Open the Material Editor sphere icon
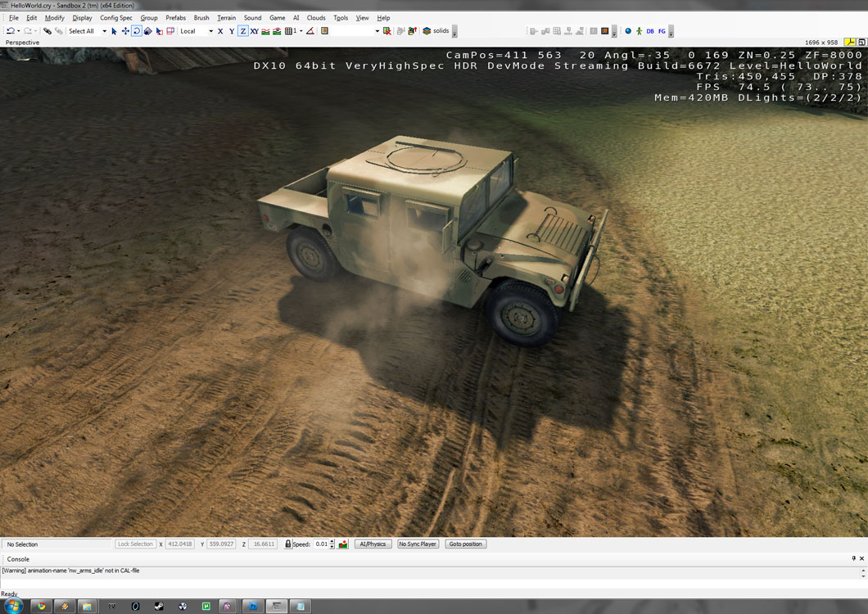 pyautogui.click(x=628, y=31)
